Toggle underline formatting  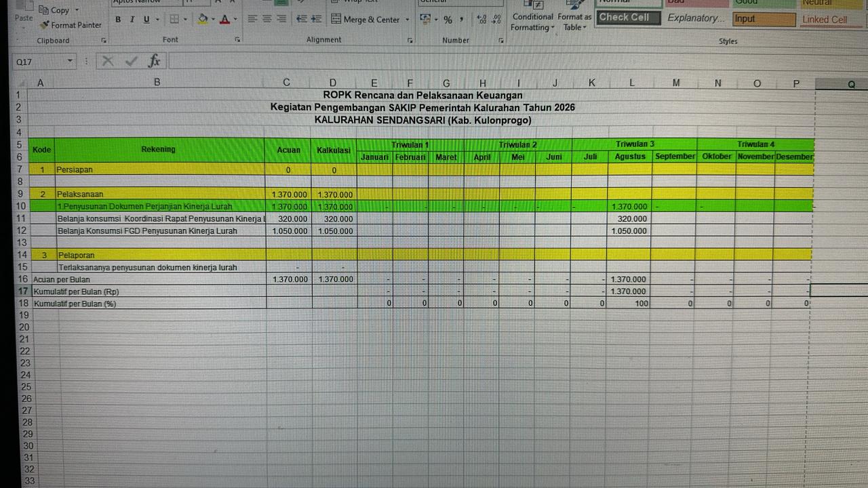click(146, 20)
